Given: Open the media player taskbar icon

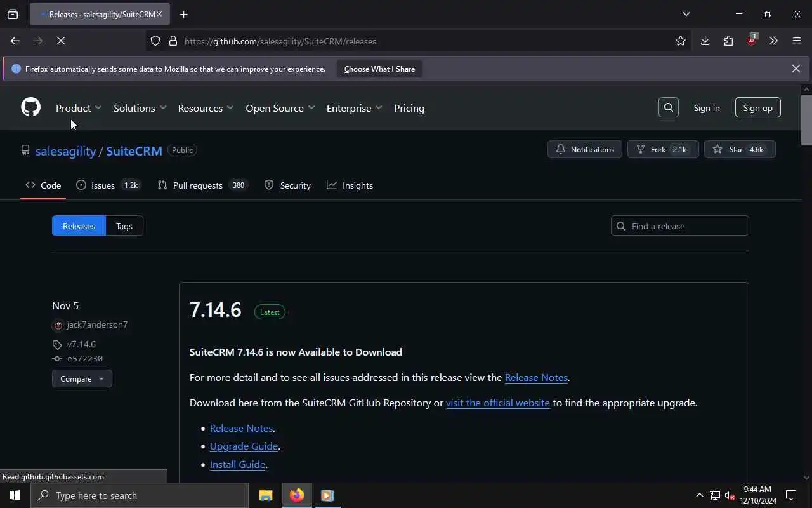Looking at the screenshot, I should pyautogui.click(x=327, y=495).
